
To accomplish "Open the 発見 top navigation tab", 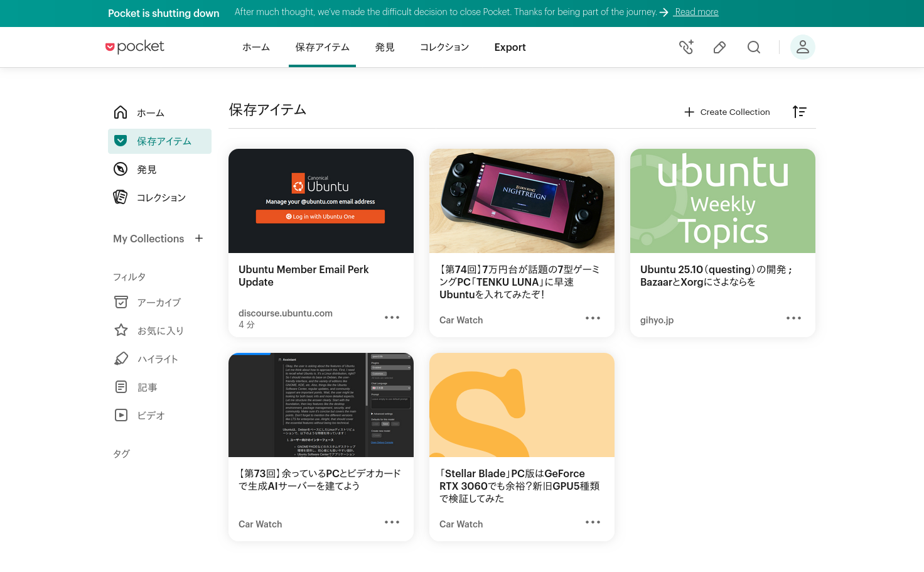I will [385, 48].
